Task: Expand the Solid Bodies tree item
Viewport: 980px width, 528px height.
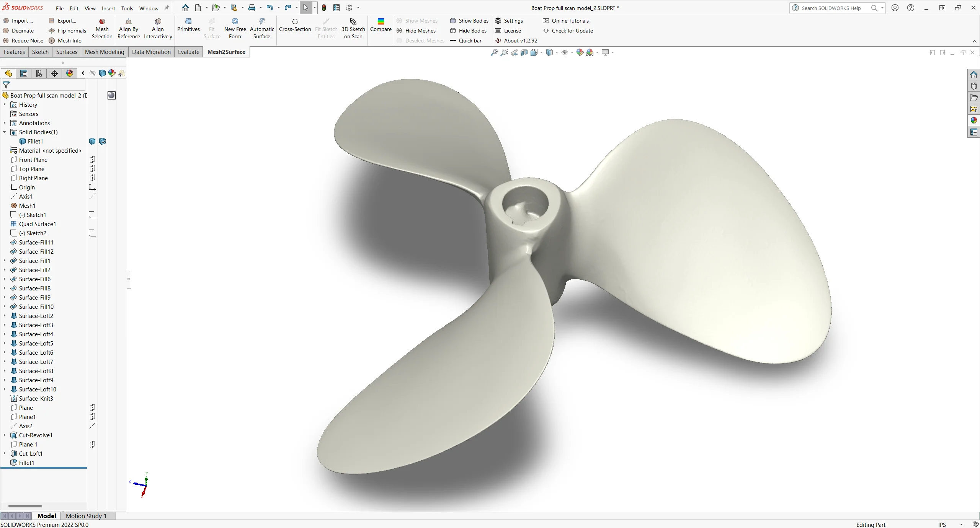Action: pyautogui.click(x=5, y=132)
